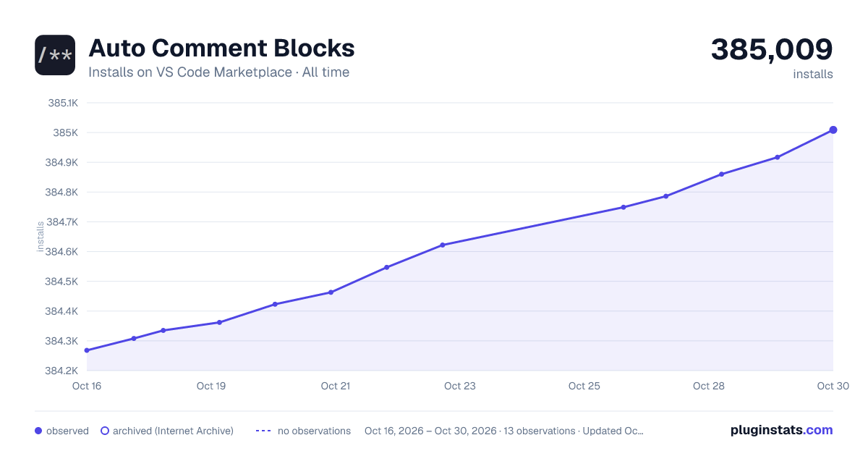This screenshot has height=456, width=868.
Task: Click the 384.5K y-axis label
Action: [x=61, y=281]
